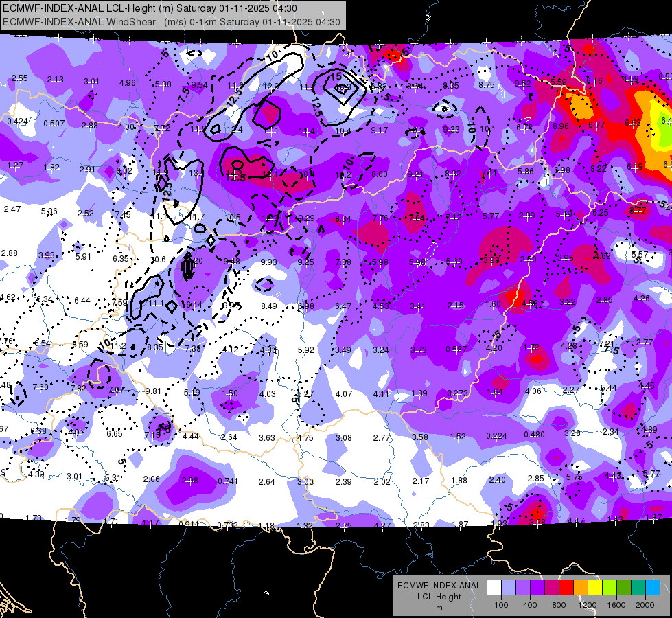
Task: Click the wind shear value 0.224
Action: (496, 436)
